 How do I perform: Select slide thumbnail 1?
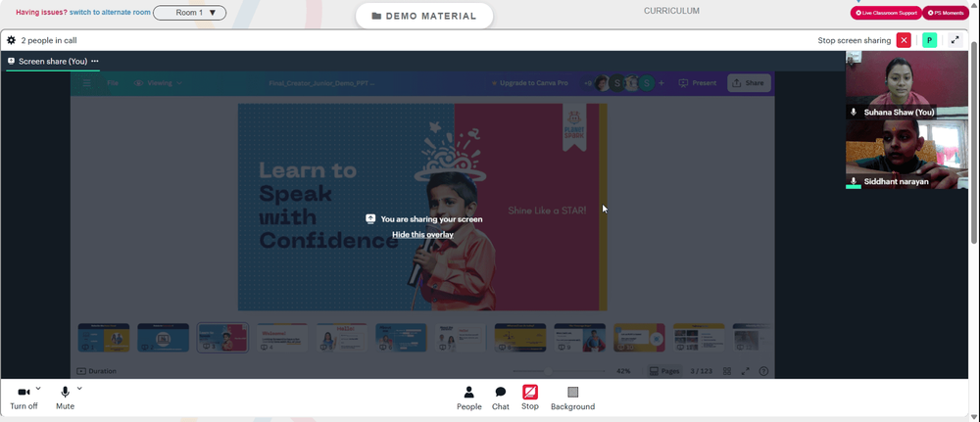104,338
